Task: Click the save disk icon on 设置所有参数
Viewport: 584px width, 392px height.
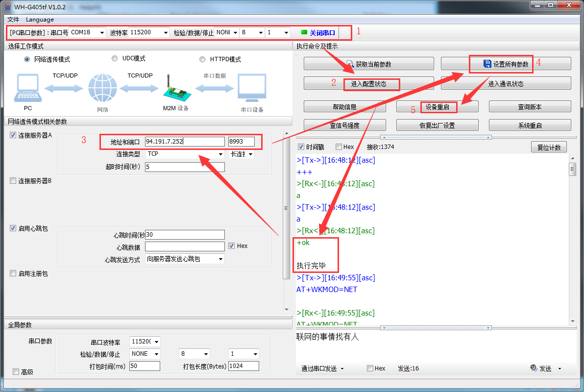Action: pos(487,64)
